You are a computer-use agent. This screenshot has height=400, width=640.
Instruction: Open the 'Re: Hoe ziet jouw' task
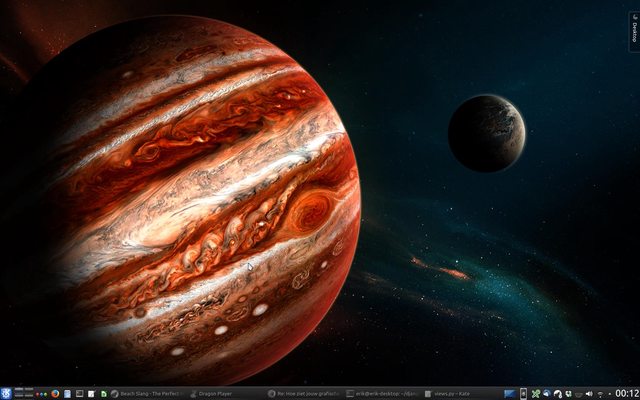tap(304, 393)
